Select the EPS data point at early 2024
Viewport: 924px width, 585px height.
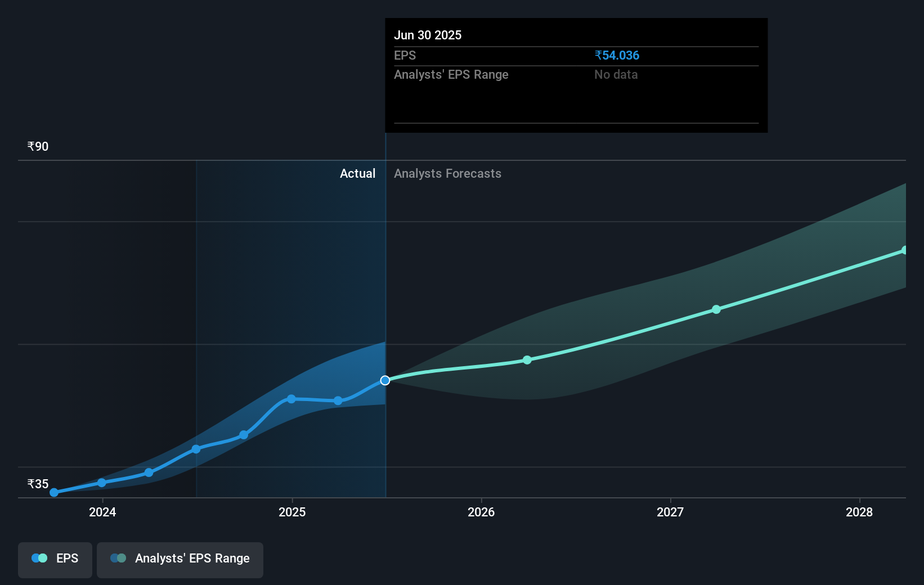(102, 483)
